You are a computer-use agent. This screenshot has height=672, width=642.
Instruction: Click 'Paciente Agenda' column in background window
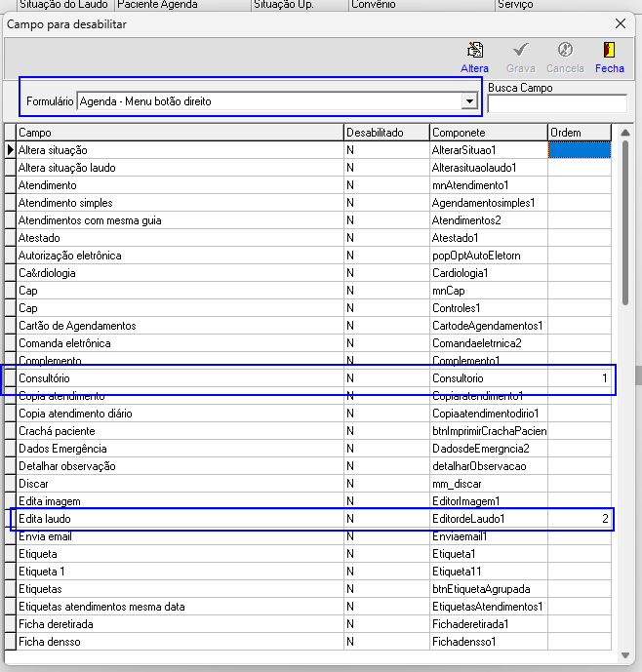(x=182, y=5)
